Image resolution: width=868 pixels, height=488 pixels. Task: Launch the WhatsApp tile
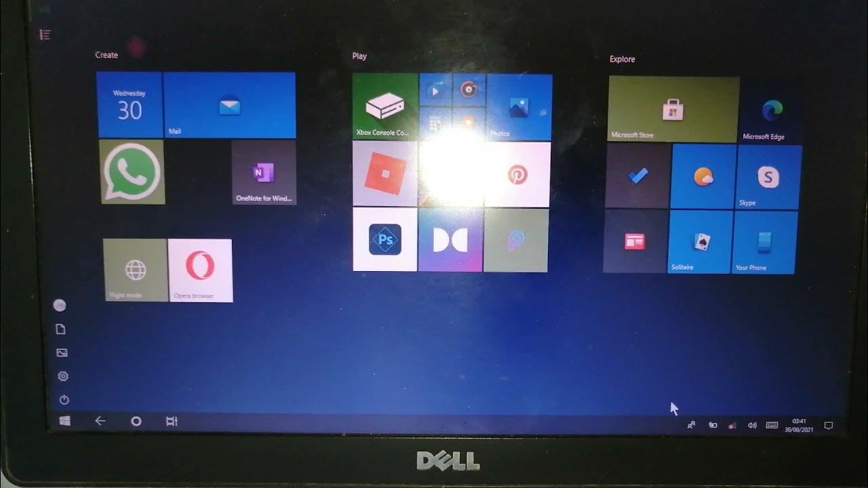(132, 172)
